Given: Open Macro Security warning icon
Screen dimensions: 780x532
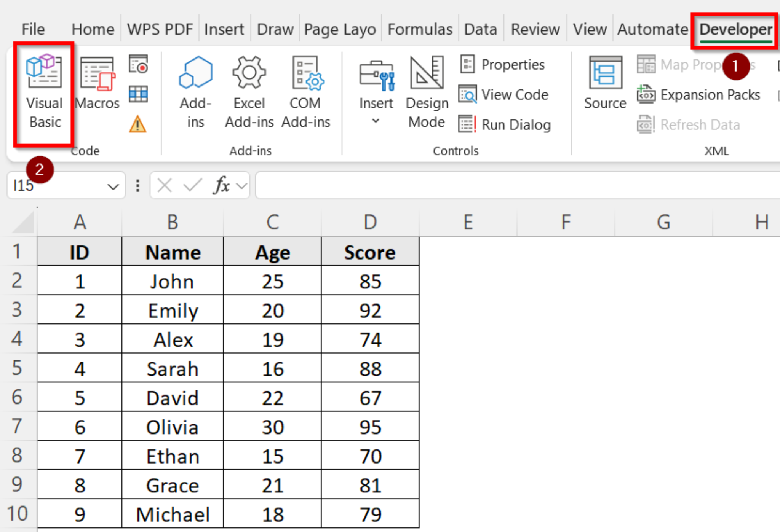Looking at the screenshot, I should tap(138, 124).
